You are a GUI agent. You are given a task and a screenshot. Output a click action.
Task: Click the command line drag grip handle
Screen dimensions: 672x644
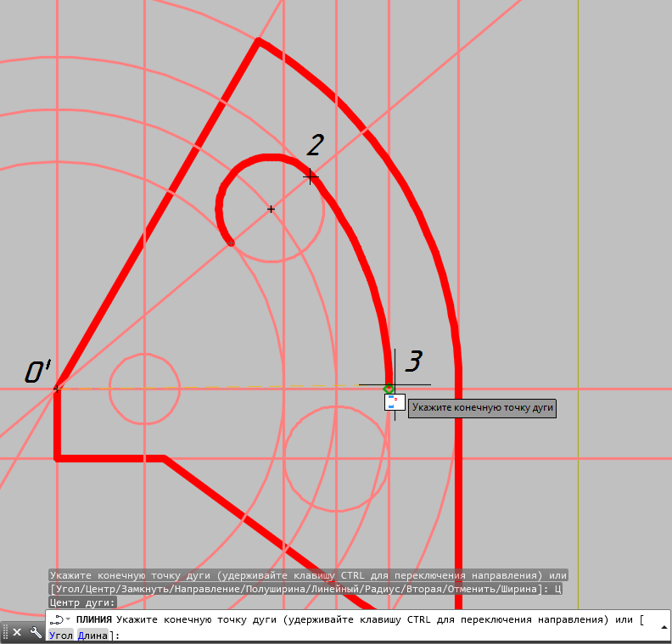(5, 632)
